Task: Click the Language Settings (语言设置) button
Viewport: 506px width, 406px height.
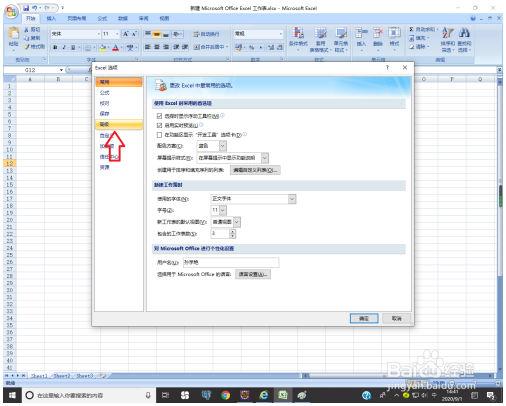Action: [253, 274]
